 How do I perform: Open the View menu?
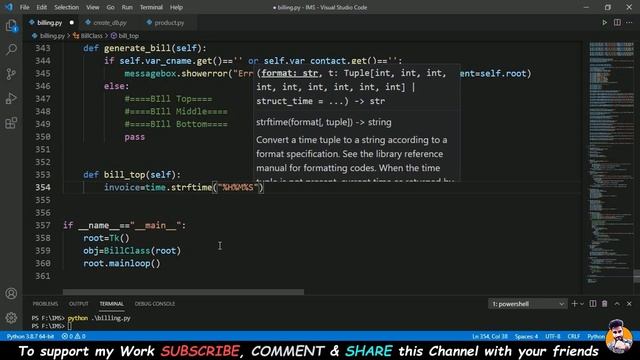[93, 7]
